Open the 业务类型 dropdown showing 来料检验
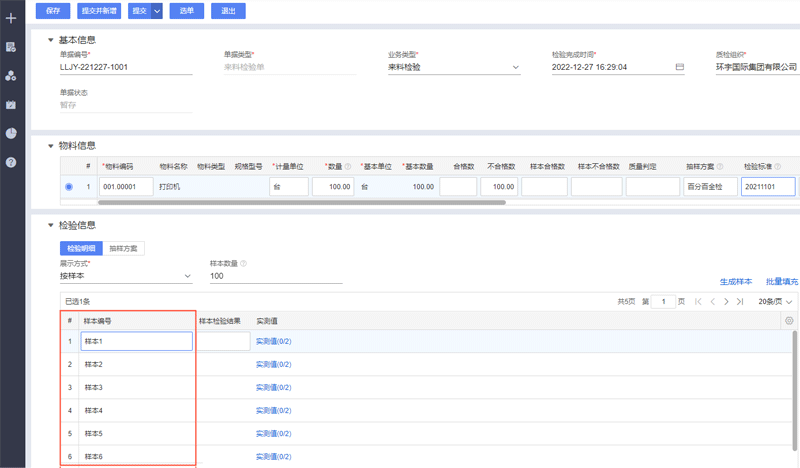800x468 pixels. point(454,67)
